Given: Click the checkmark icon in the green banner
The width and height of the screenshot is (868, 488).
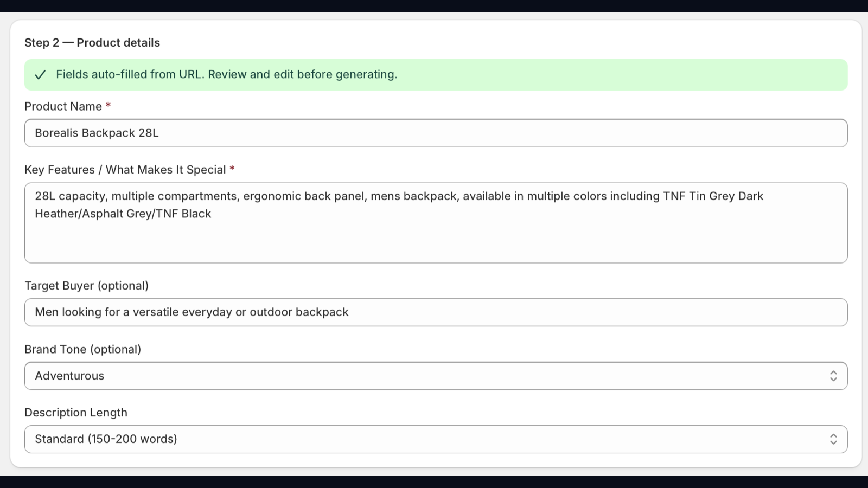Looking at the screenshot, I should pos(40,75).
